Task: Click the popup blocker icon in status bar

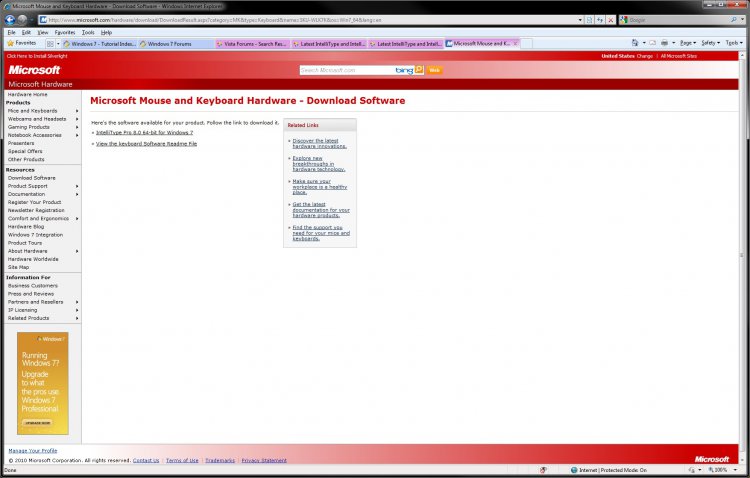Action: click(543, 470)
